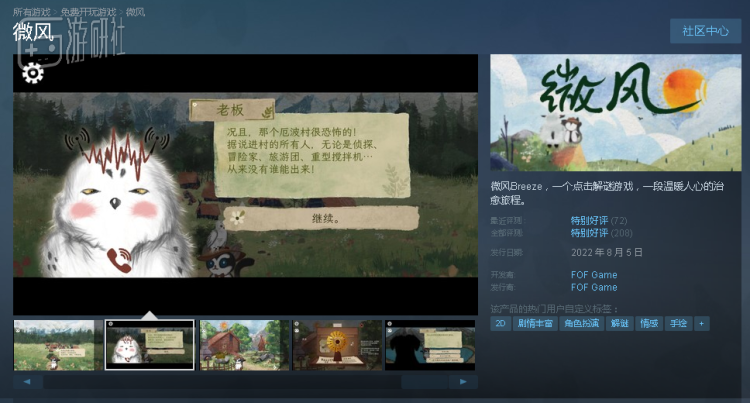This screenshot has width=750, height=403.
Task: Click the 解谜 tag
Action: [x=619, y=324]
